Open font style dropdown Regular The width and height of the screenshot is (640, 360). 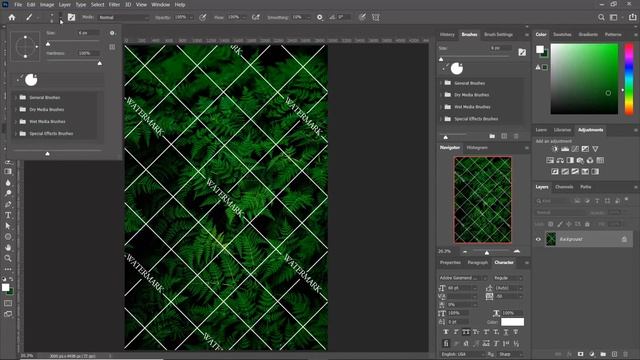[x=508, y=278]
